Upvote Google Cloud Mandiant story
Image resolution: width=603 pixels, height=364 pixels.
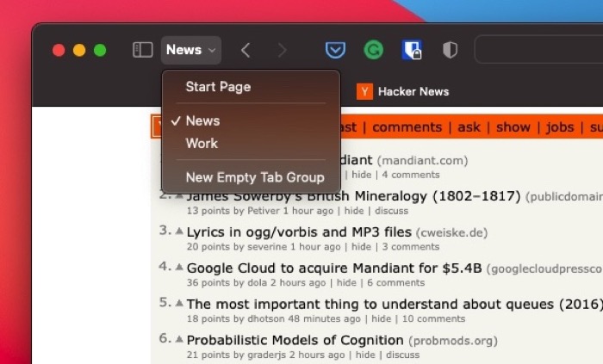[x=179, y=267]
